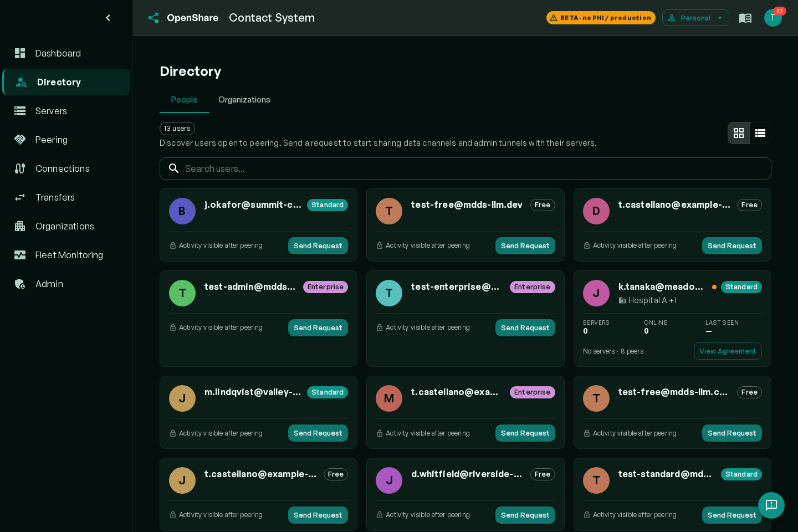Open Servers from the sidebar
The height and width of the screenshot is (532, 798).
[x=66, y=111]
